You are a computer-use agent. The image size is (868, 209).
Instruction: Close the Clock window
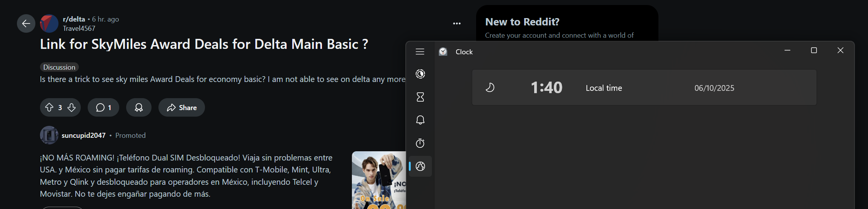[x=840, y=50]
